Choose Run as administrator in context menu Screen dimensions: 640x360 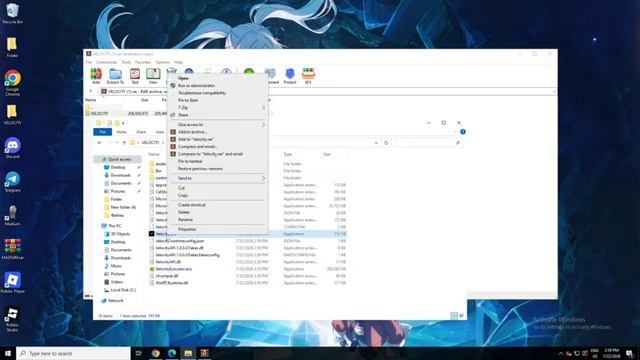pos(196,85)
